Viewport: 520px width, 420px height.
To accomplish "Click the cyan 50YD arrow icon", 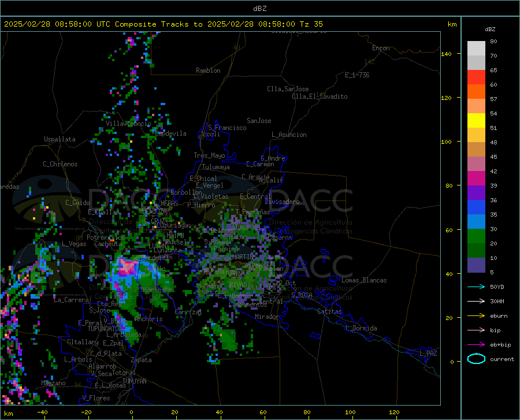I will tap(476, 287).
